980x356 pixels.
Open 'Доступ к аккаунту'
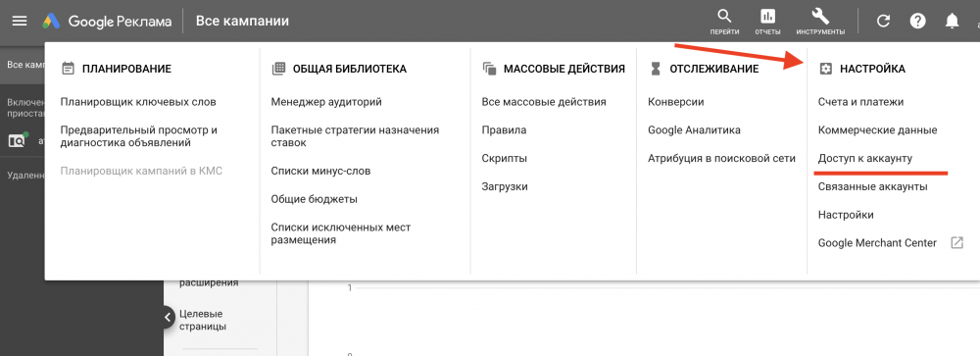pyautogui.click(x=865, y=158)
